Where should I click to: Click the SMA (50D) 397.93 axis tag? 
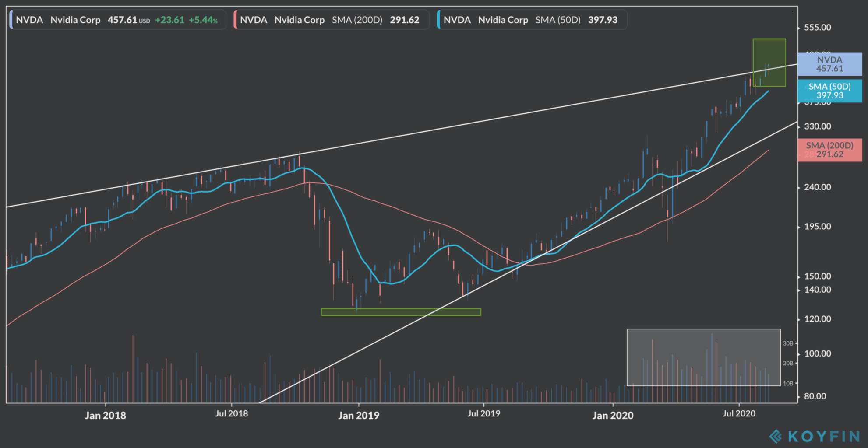click(x=829, y=91)
